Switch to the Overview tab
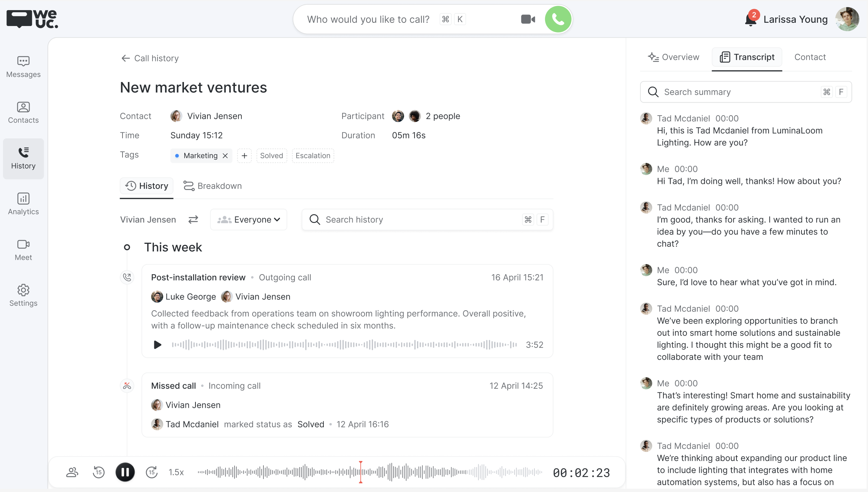The width and height of the screenshot is (868, 492). (674, 57)
